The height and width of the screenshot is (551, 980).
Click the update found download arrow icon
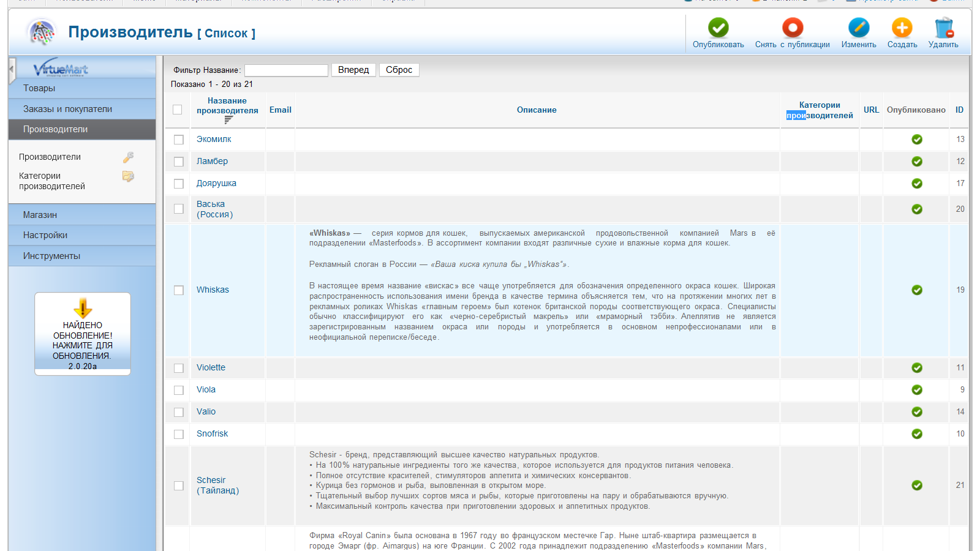point(83,308)
